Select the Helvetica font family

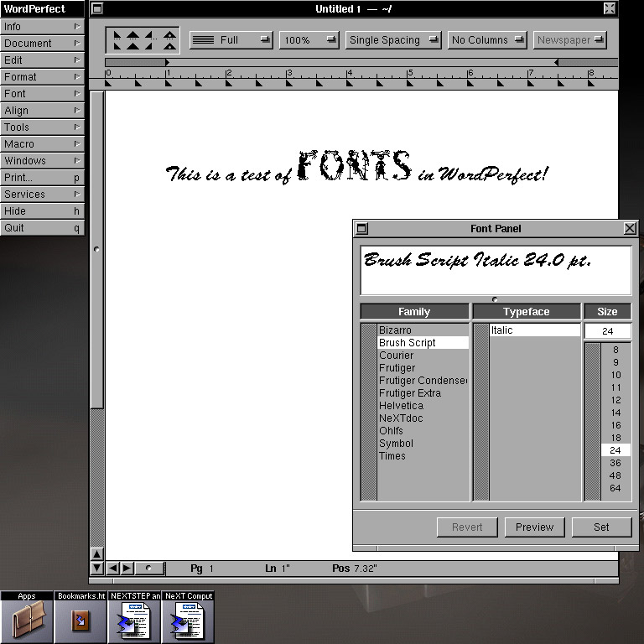pyautogui.click(x=401, y=406)
